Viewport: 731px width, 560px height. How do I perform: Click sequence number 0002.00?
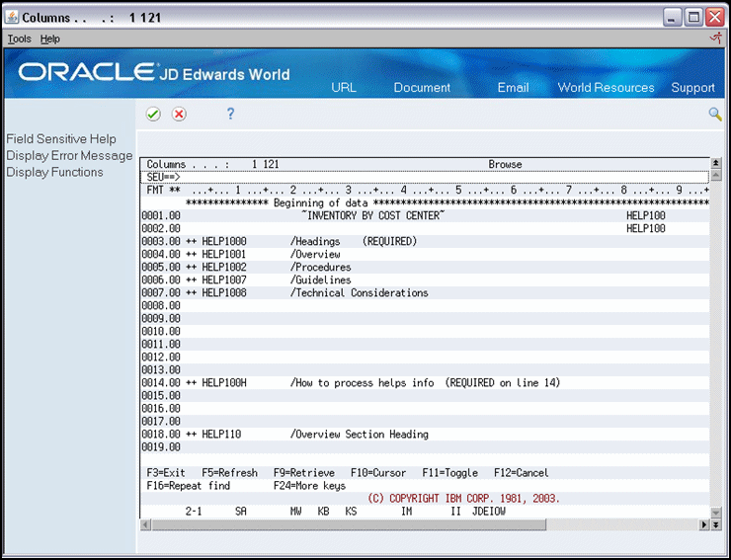[161, 228]
